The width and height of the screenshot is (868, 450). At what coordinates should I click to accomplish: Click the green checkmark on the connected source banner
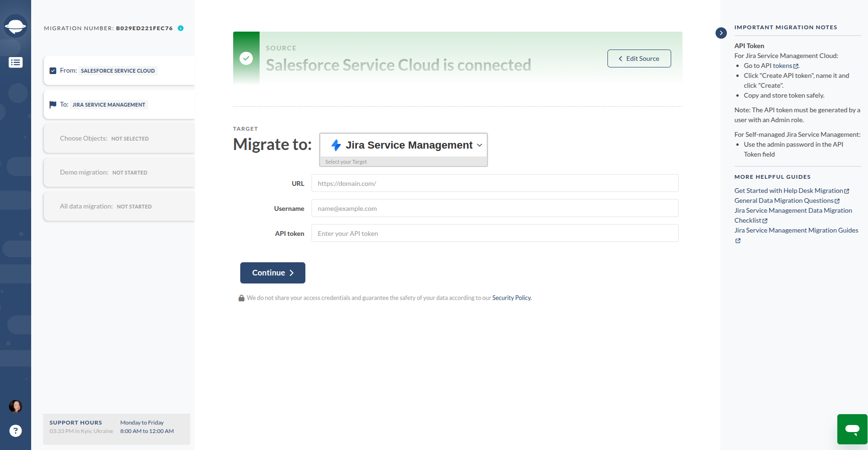pyautogui.click(x=246, y=58)
